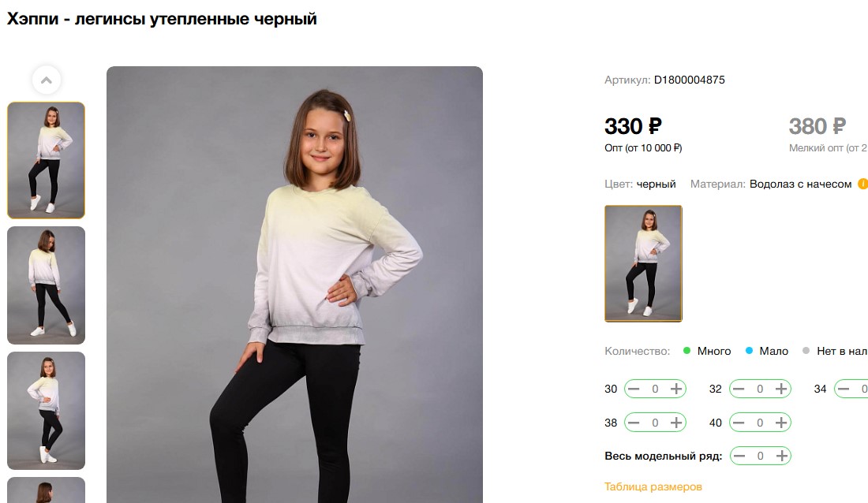
Task: Decrease quantity for size 34
Action: pos(844,389)
